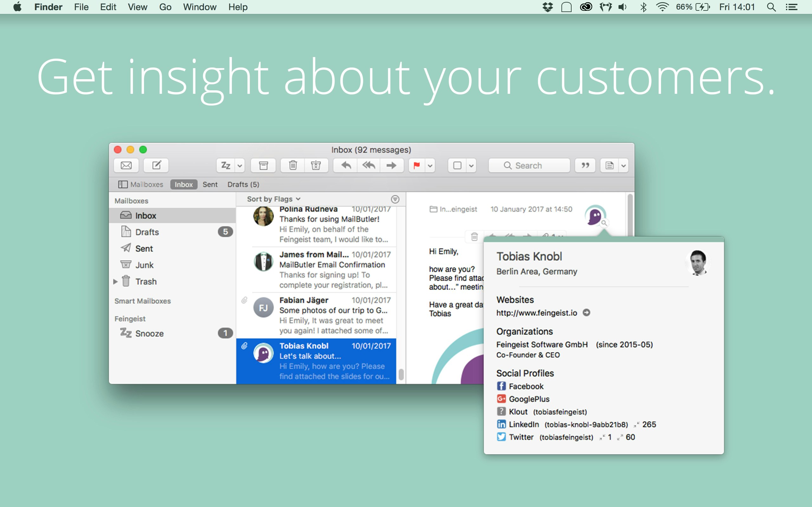
Task: Click the Snooze Zz toolbar button
Action: (x=226, y=165)
